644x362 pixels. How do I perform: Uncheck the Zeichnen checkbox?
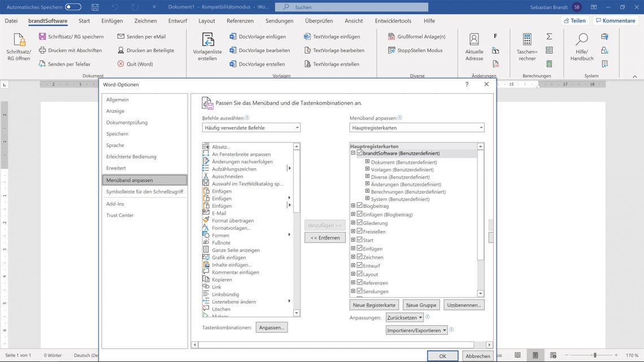(359, 257)
